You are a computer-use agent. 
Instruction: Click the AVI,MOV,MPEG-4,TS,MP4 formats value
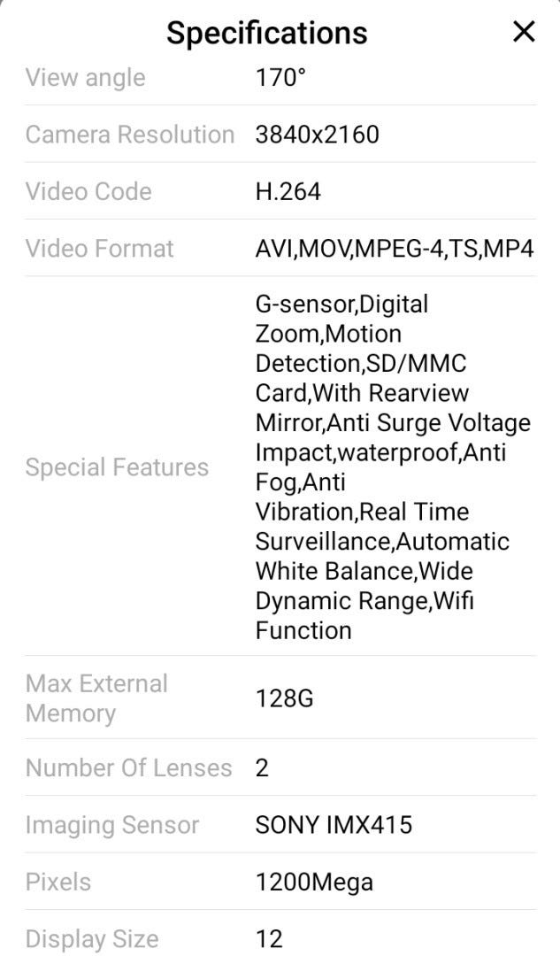(x=395, y=248)
